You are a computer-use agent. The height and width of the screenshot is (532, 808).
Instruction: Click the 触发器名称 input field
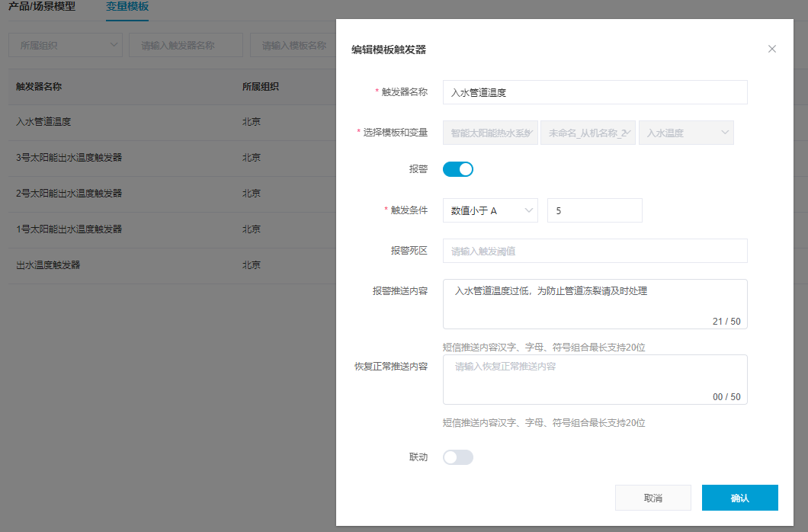595,92
